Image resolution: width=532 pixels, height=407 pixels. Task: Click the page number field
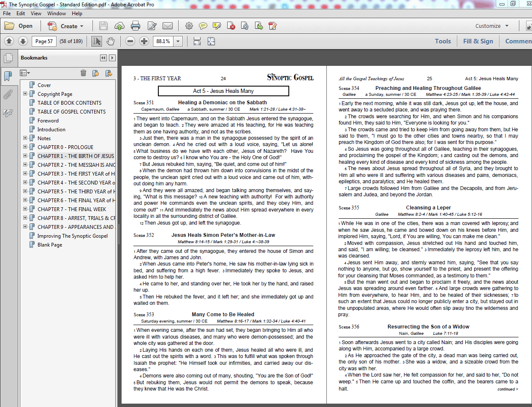click(x=44, y=41)
